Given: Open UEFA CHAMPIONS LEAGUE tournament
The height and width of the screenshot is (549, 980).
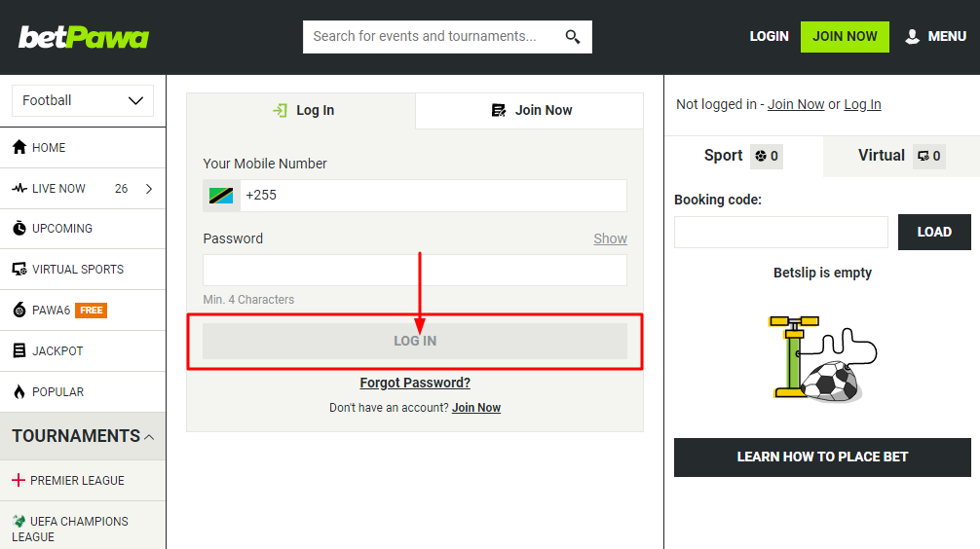Looking at the screenshot, I should click(83, 529).
